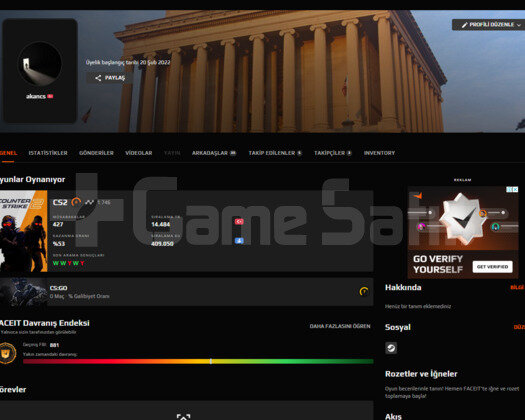525x420 pixels.
Task: Click the CS:GO skill level badge
Action: tap(364, 291)
